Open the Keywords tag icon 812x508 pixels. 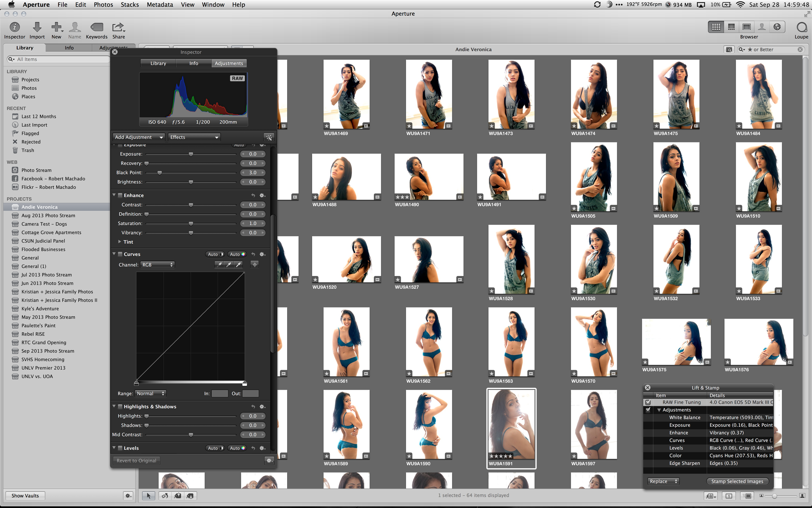click(x=96, y=27)
